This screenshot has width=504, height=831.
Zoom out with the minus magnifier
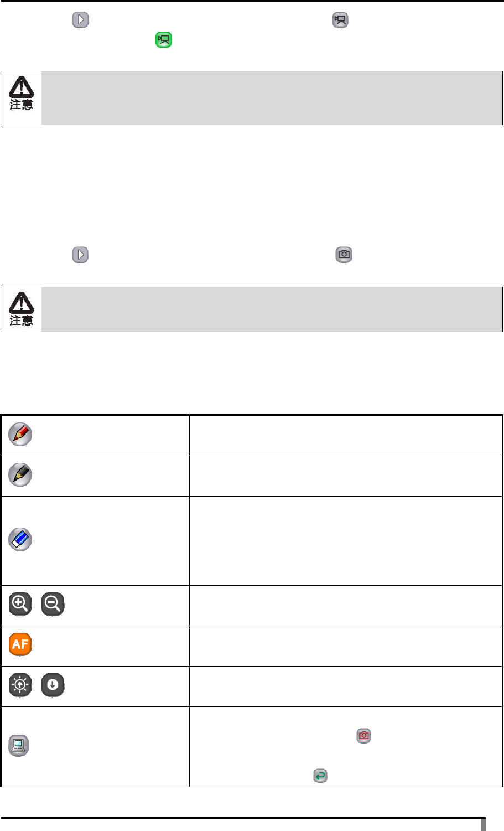53,604
